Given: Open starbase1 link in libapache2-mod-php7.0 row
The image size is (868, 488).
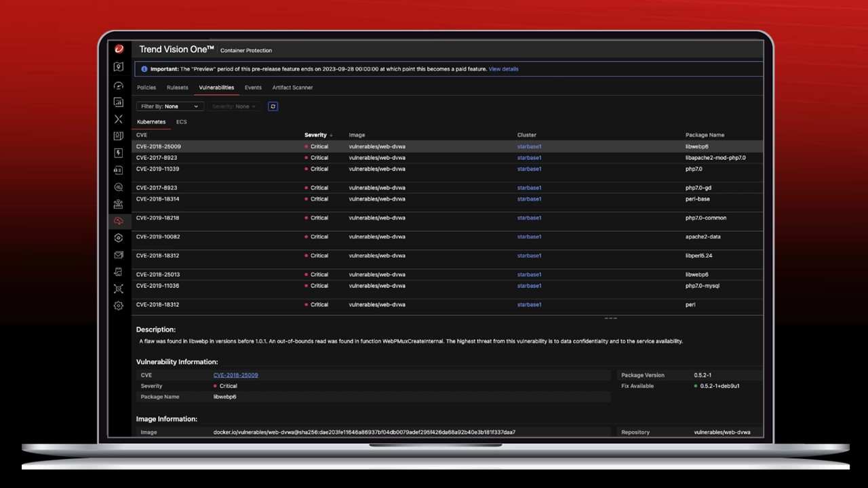Looking at the screenshot, I should [x=529, y=158].
